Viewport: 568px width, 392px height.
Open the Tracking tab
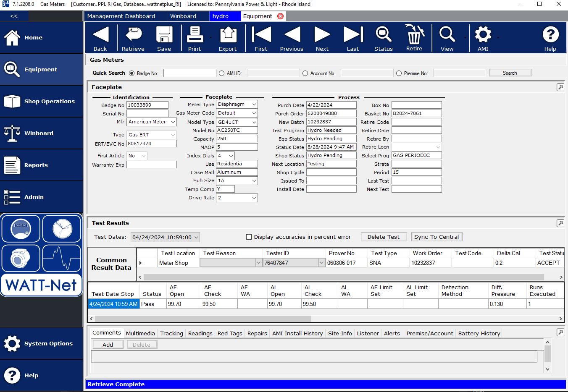[x=171, y=333]
